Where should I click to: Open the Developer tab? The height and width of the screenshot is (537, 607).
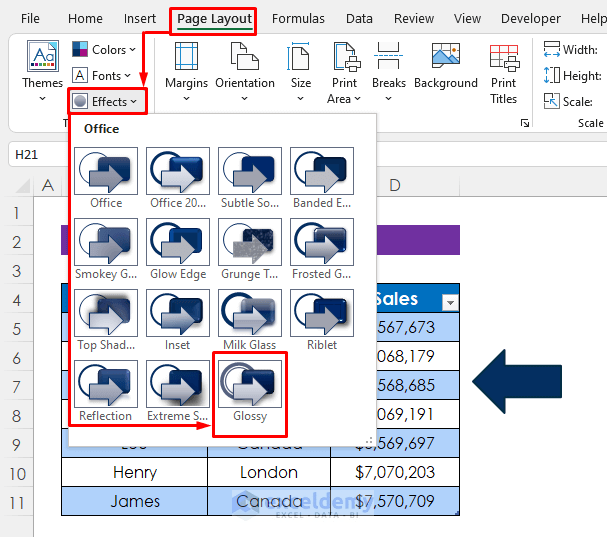[x=531, y=19]
